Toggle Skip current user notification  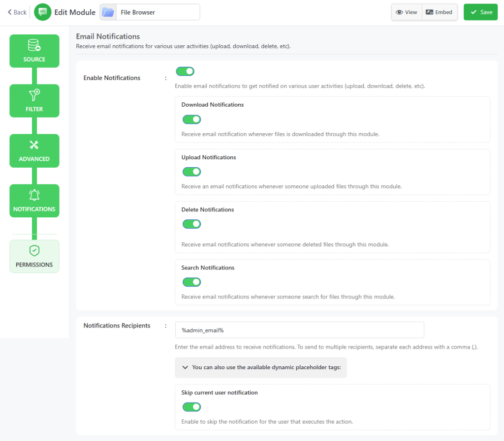point(191,407)
